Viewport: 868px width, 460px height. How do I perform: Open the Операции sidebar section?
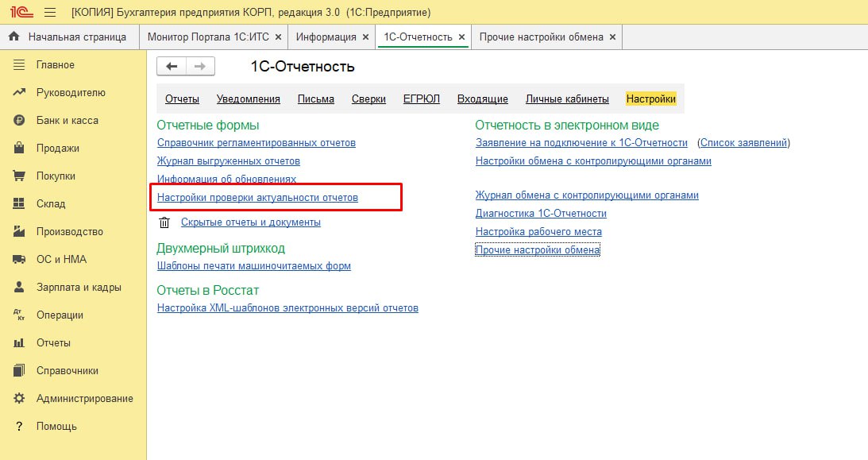pyautogui.click(x=73, y=315)
